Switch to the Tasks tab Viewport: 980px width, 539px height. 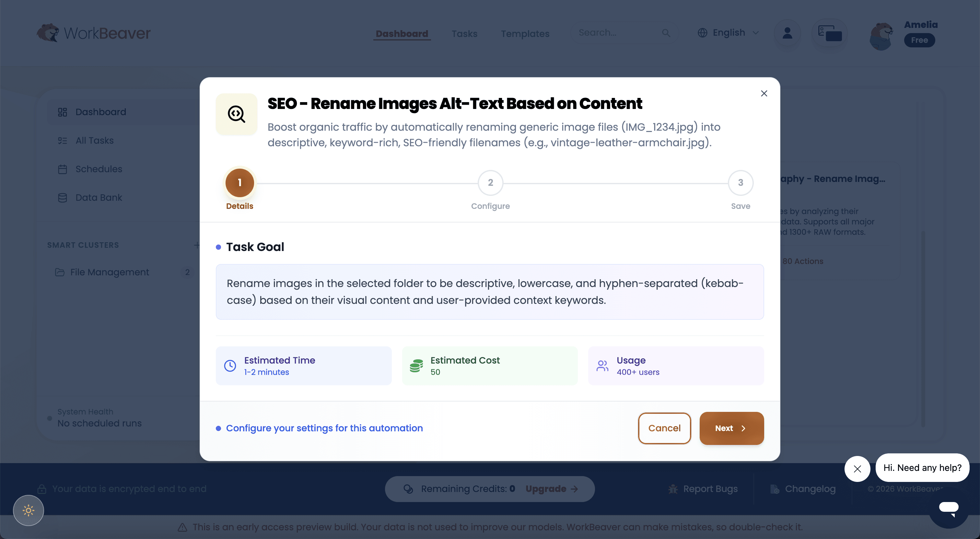464,33
